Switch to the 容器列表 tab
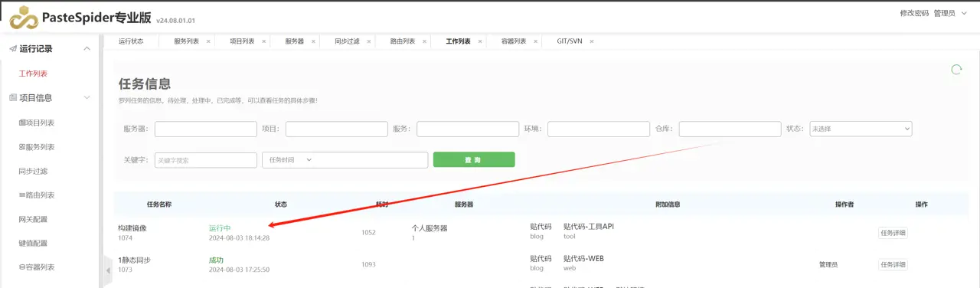This screenshot has height=288, width=980. (514, 41)
